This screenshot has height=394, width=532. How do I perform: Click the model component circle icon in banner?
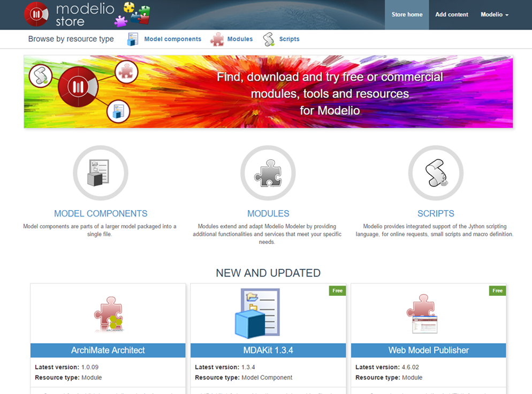point(118,111)
